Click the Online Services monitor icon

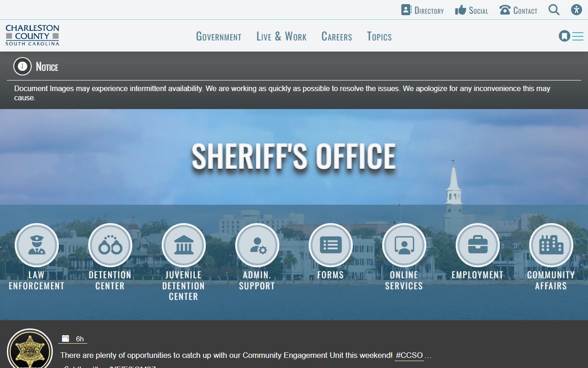pos(404,245)
